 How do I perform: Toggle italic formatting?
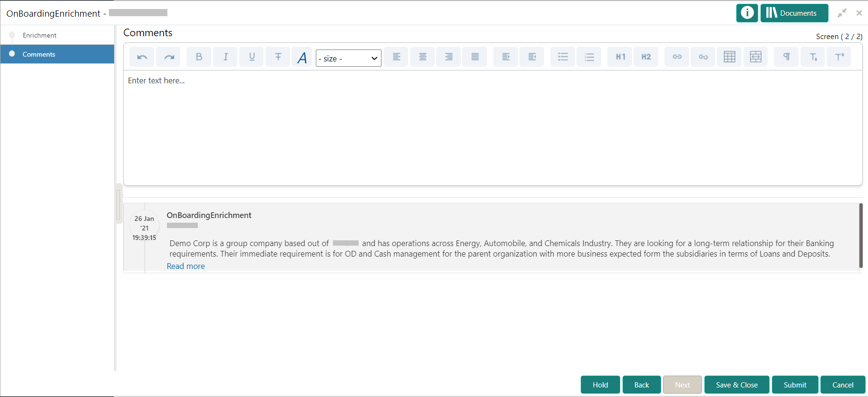[x=225, y=57]
